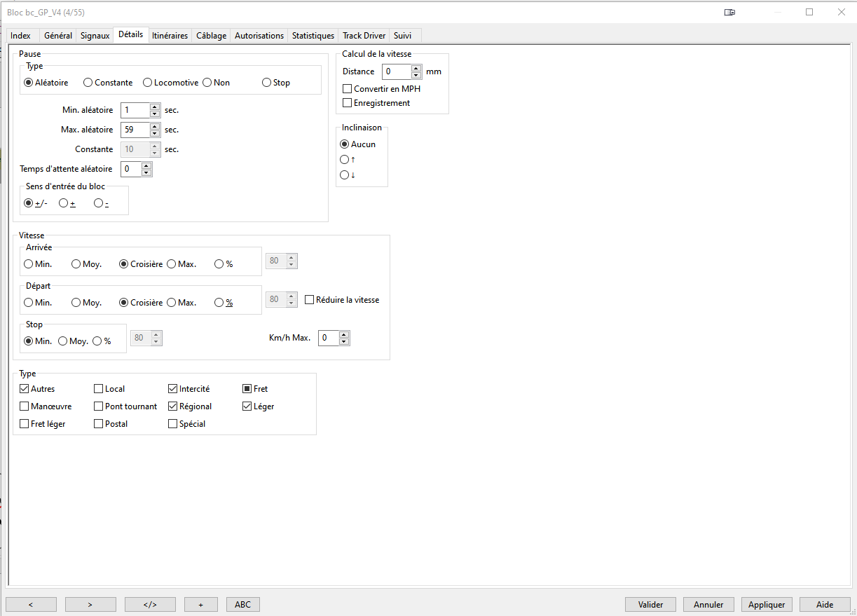857x616 pixels.
Task: Switch to the Itinéraires tab
Action: tap(170, 36)
